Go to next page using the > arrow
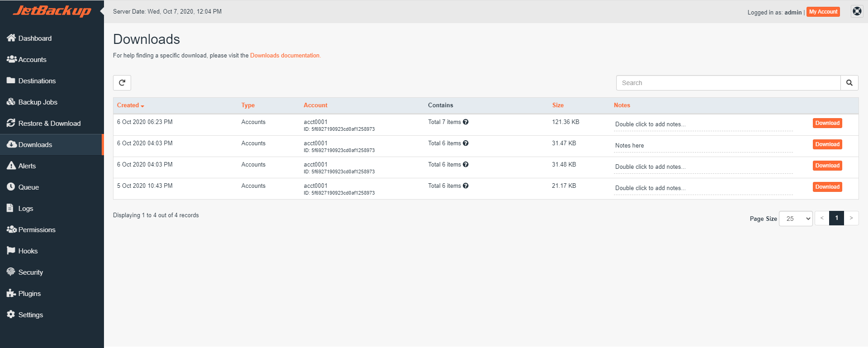This screenshot has width=868, height=348. 851,218
